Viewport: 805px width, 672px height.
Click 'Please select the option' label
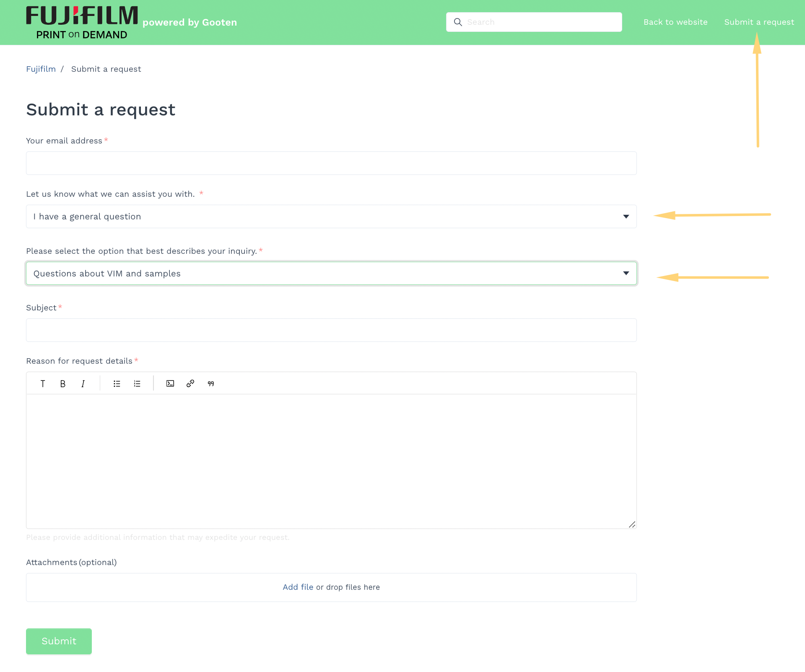[x=141, y=251]
